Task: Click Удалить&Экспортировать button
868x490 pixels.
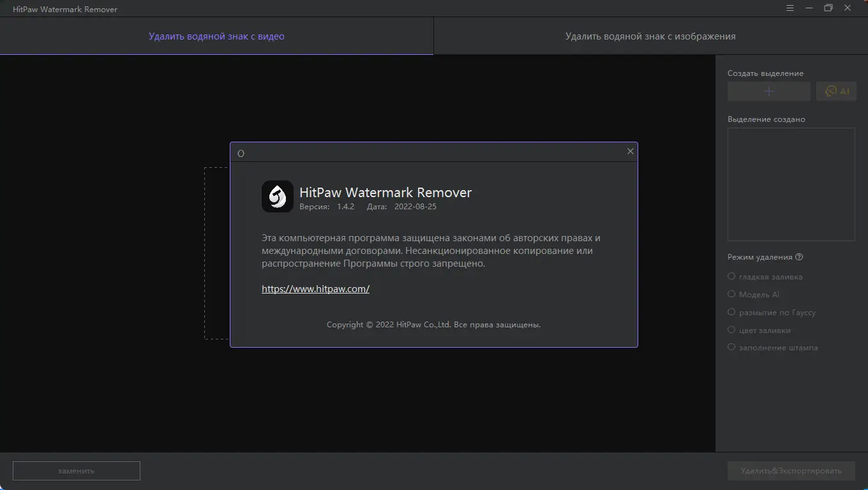Action: tap(791, 471)
